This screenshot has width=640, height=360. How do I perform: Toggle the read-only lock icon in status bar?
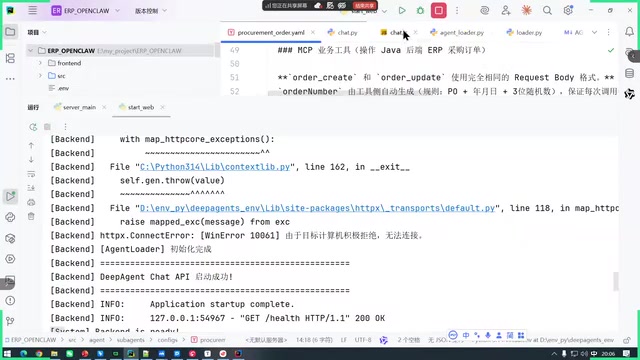pos(627,340)
